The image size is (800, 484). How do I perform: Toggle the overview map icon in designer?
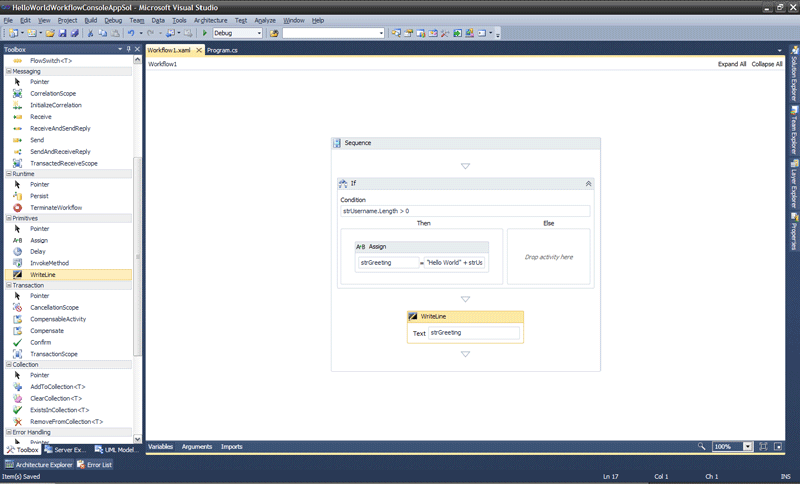[778, 446]
